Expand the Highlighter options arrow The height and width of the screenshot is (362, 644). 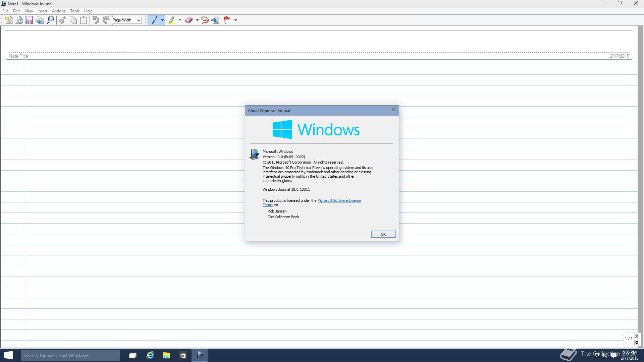(x=180, y=20)
